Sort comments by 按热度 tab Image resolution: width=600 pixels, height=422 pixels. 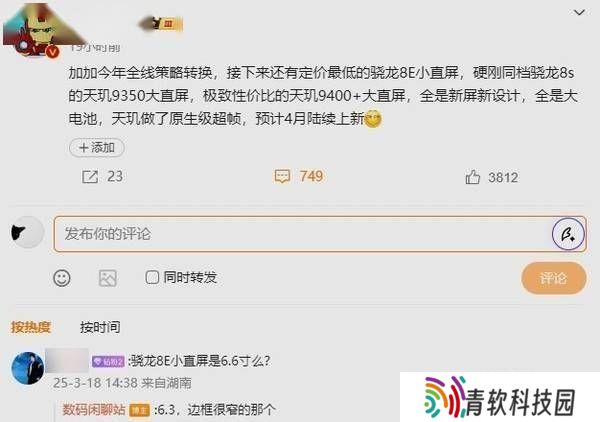(31, 327)
